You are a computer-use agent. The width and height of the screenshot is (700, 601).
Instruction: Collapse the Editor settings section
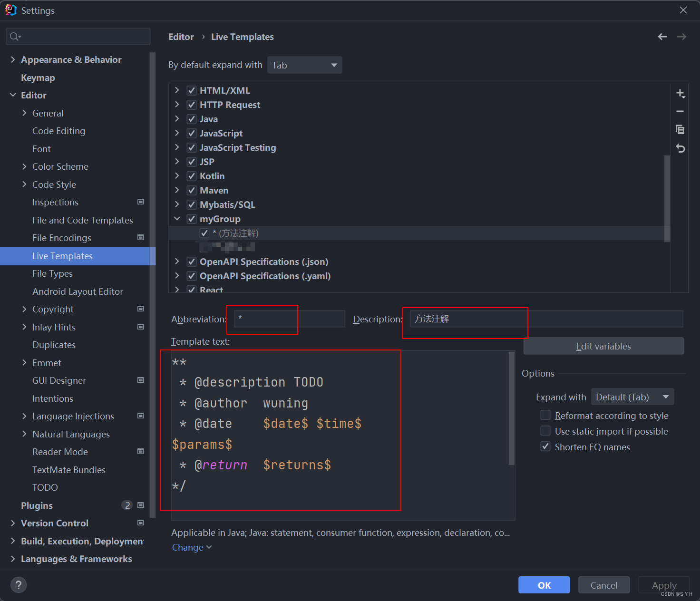[x=13, y=95]
